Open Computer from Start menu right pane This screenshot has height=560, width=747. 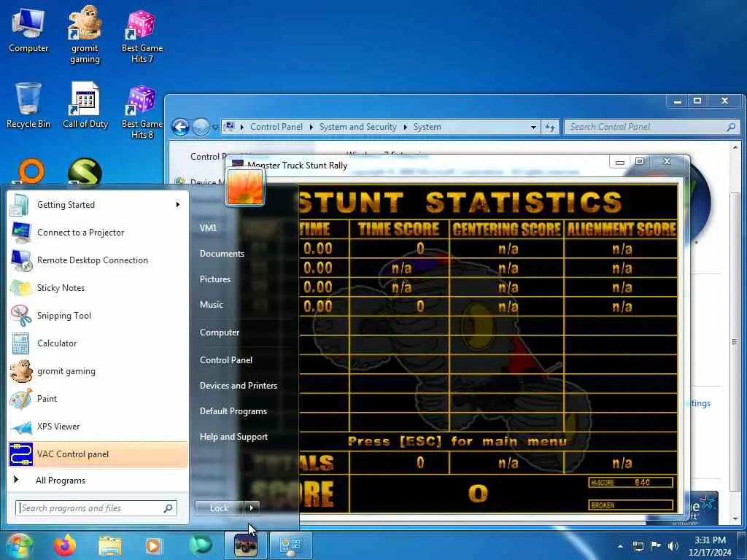[x=220, y=332]
